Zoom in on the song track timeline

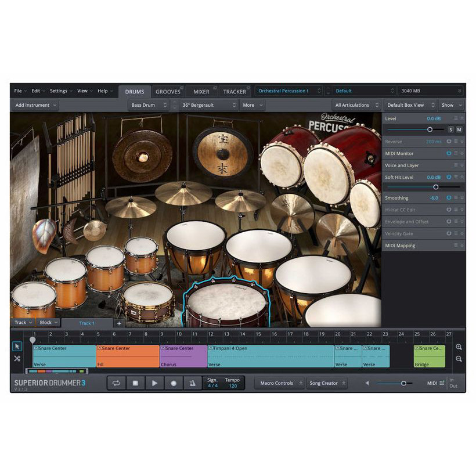[x=459, y=347]
